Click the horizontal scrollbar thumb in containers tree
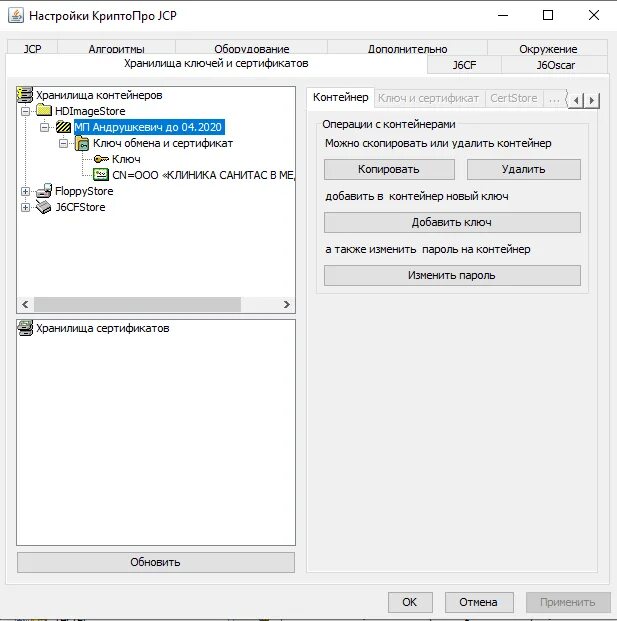Image resolution: width=617 pixels, height=621 pixels. pyautogui.click(x=137, y=305)
